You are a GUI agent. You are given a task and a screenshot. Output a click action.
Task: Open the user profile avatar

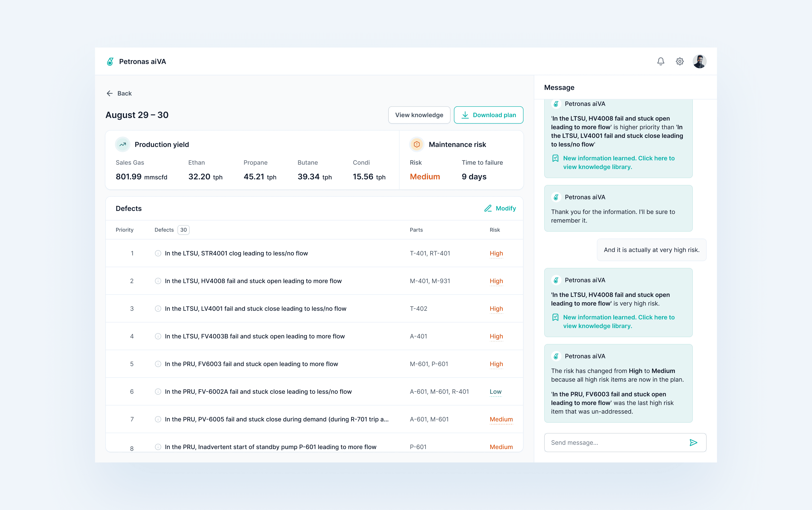tap(699, 61)
